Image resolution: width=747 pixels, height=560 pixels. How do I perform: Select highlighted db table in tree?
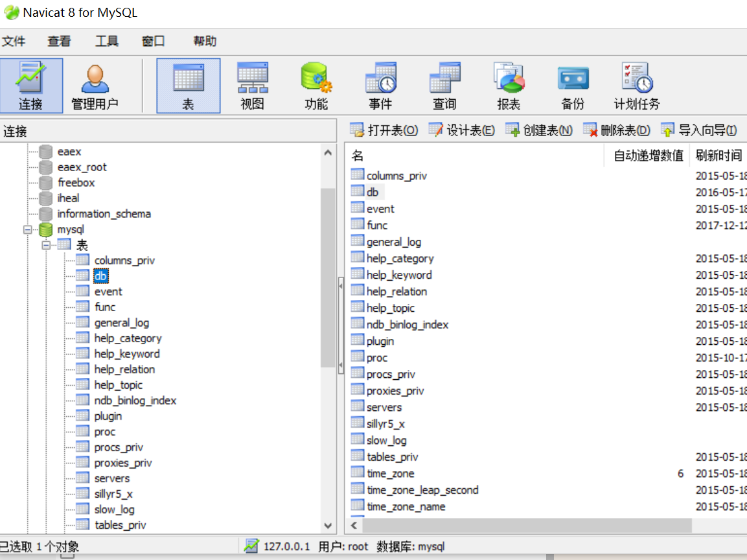(100, 276)
